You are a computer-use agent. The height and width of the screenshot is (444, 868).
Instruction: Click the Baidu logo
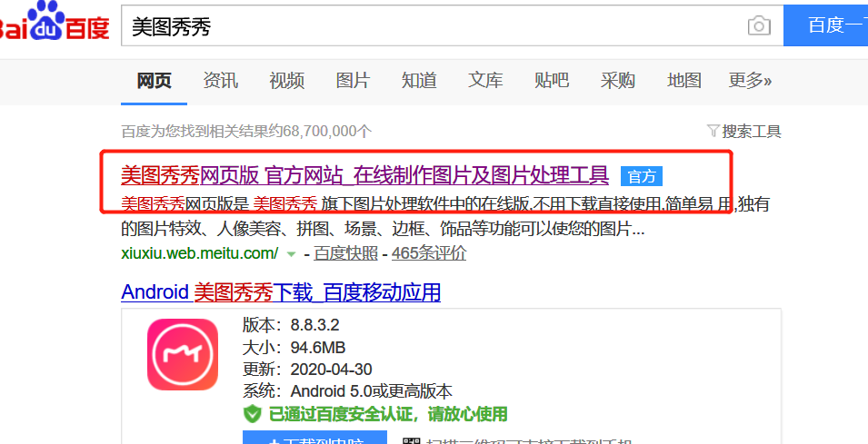click(x=55, y=21)
